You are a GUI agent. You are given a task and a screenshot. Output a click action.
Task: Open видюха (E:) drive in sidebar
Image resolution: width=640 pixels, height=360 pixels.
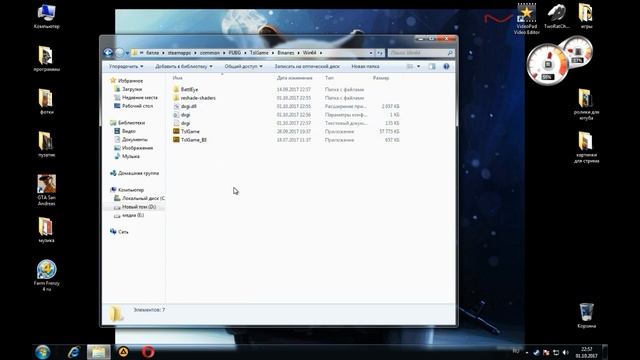(129, 215)
